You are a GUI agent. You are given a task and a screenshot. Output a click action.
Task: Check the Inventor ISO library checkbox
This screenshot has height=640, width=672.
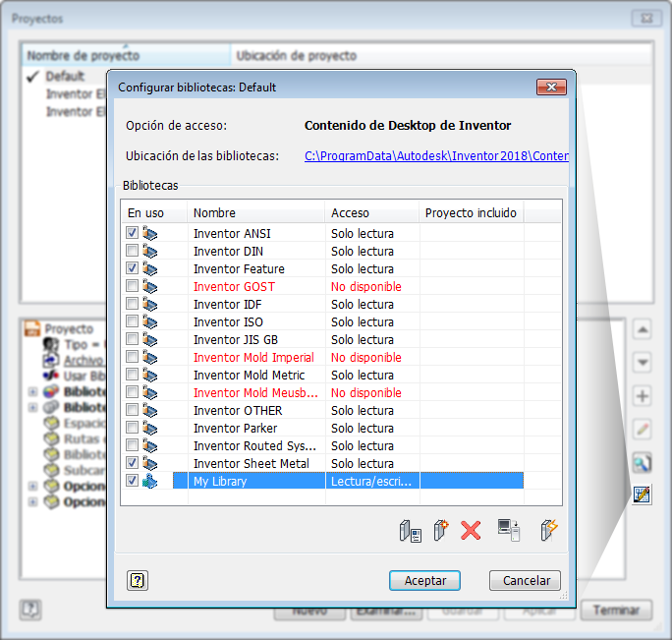[132, 320]
